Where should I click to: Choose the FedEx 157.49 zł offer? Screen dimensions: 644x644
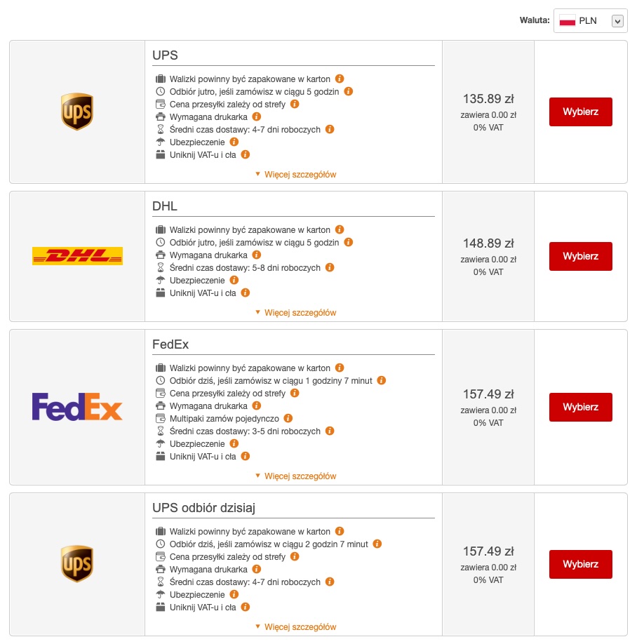(x=580, y=407)
